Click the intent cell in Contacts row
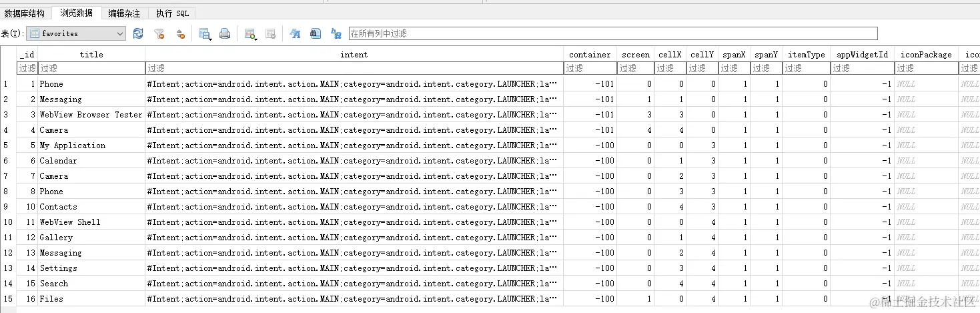This screenshot has height=313, width=980. [x=354, y=207]
